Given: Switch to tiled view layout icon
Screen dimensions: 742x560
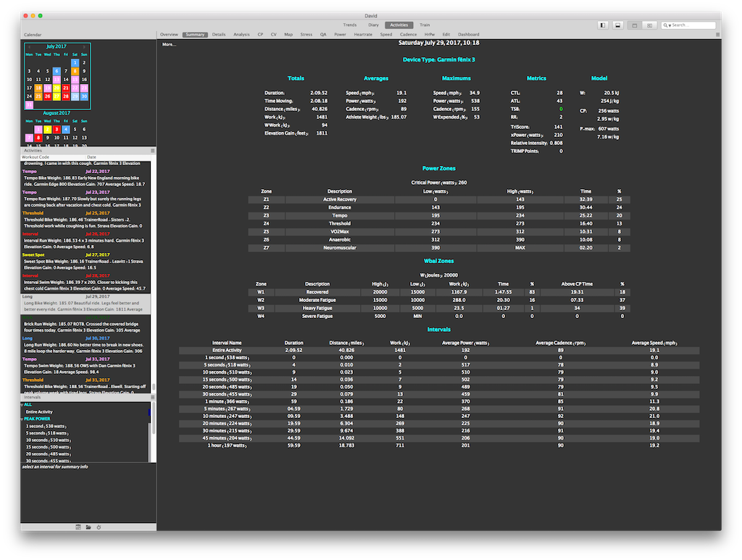Looking at the screenshot, I should pyautogui.click(x=650, y=25).
